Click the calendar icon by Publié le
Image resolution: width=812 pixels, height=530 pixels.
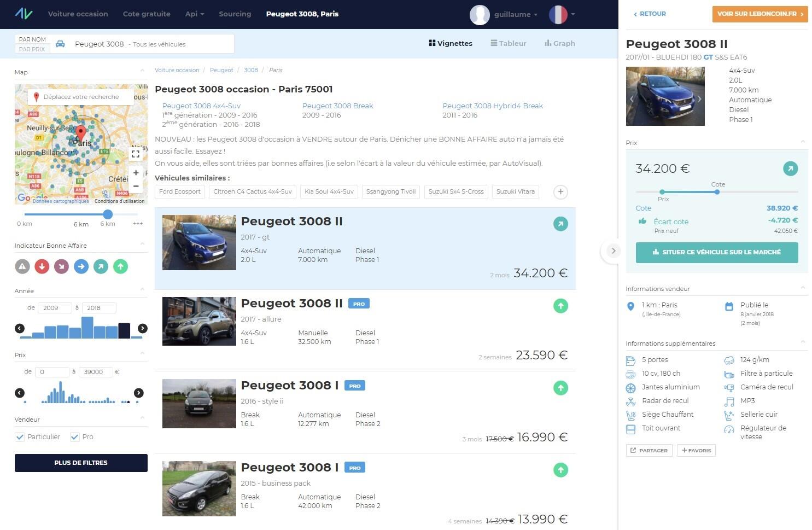click(729, 306)
